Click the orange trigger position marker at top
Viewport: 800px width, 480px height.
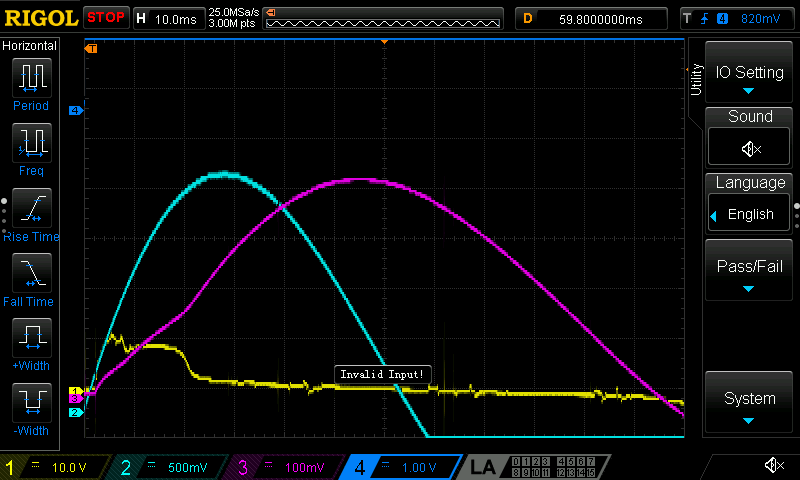point(385,42)
